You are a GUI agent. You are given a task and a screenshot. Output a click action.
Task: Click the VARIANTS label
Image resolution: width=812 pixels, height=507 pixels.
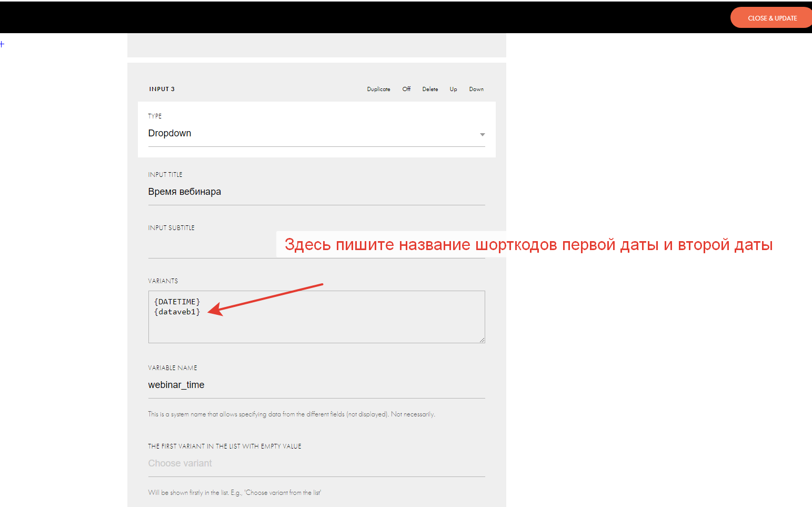[163, 281]
